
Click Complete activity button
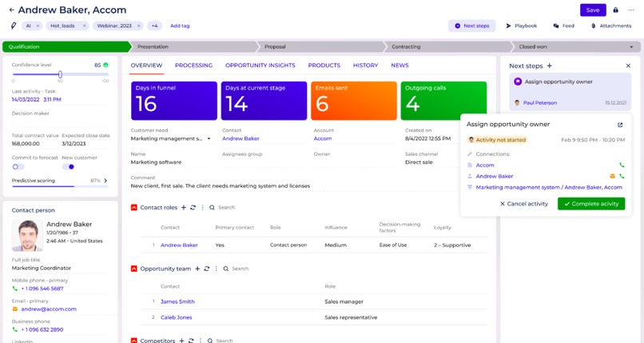tap(591, 204)
